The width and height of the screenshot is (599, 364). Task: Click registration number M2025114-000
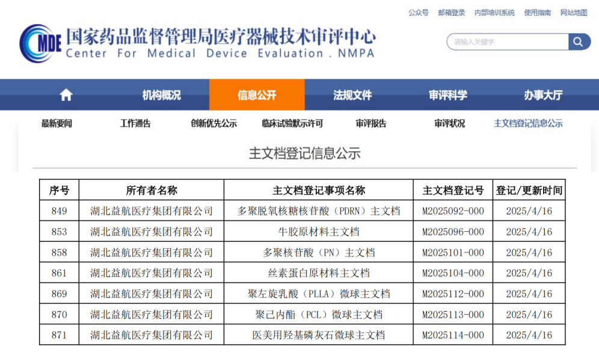tap(453, 335)
